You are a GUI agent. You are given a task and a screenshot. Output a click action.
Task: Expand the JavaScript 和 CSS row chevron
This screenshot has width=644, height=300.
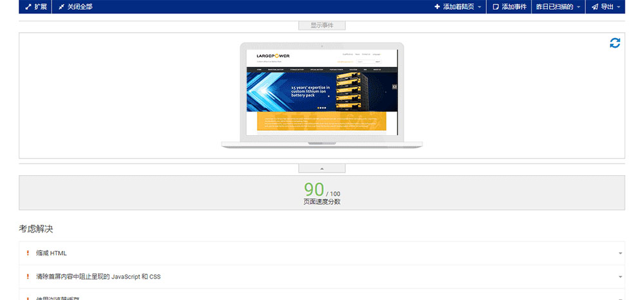(x=620, y=277)
